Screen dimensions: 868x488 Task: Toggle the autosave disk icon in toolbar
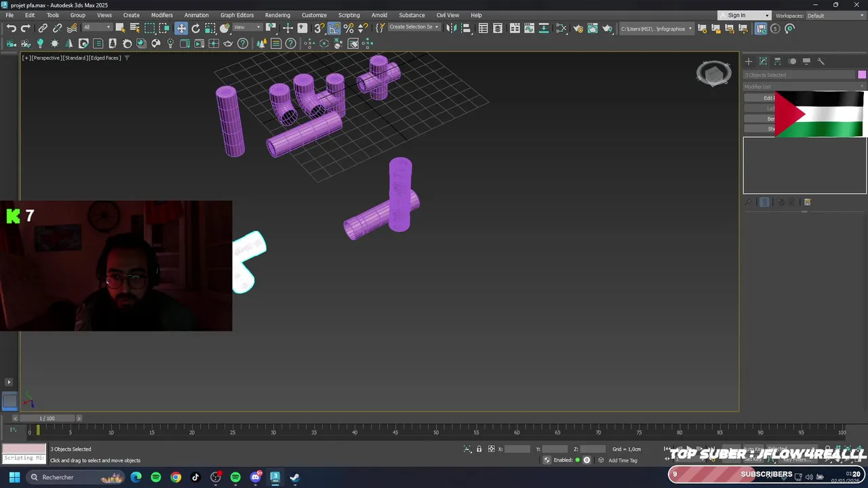761,28
